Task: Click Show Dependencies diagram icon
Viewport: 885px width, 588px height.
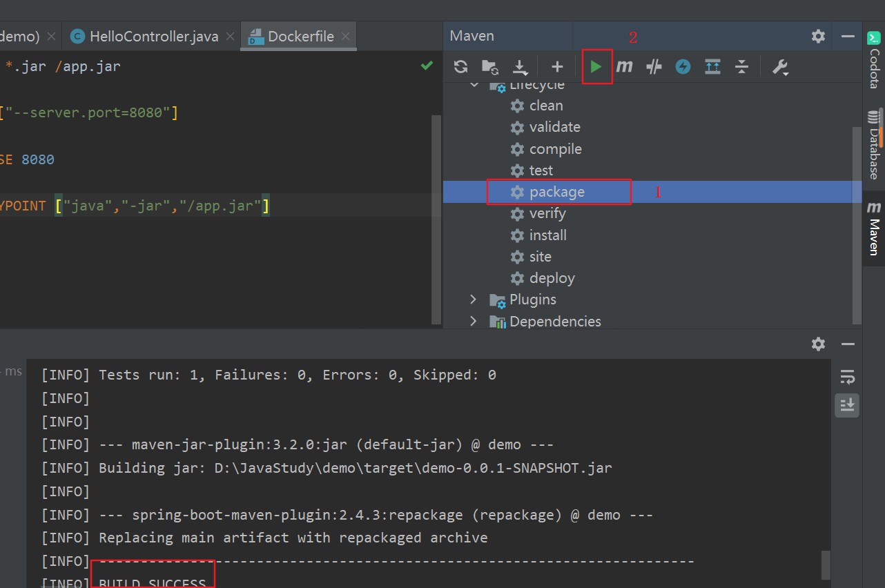Action: pyautogui.click(x=712, y=66)
